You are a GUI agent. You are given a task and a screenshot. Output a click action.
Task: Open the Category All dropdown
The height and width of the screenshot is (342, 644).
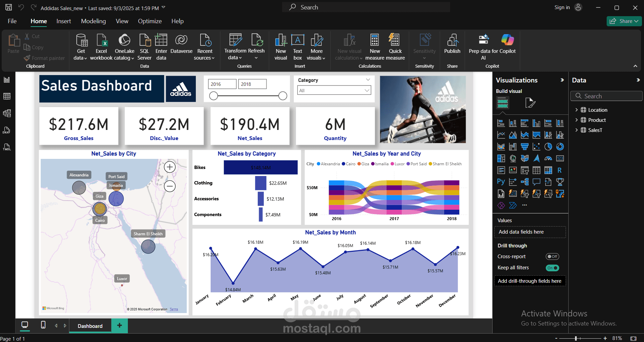click(334, 90)
